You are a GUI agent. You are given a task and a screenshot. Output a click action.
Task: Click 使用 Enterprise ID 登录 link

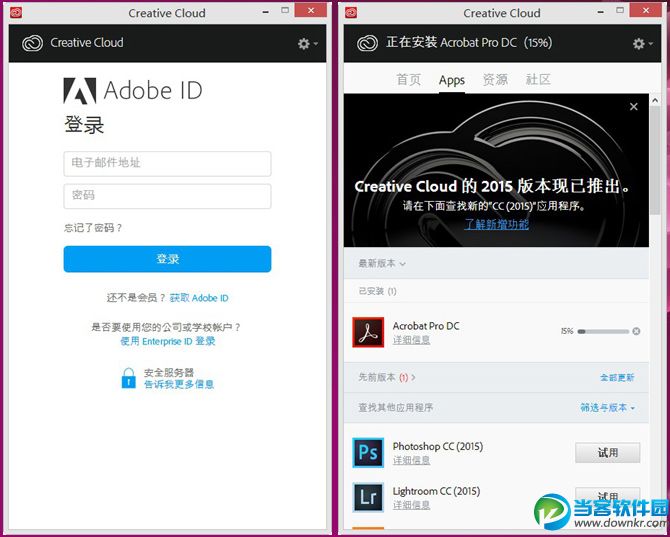(168, 341)
